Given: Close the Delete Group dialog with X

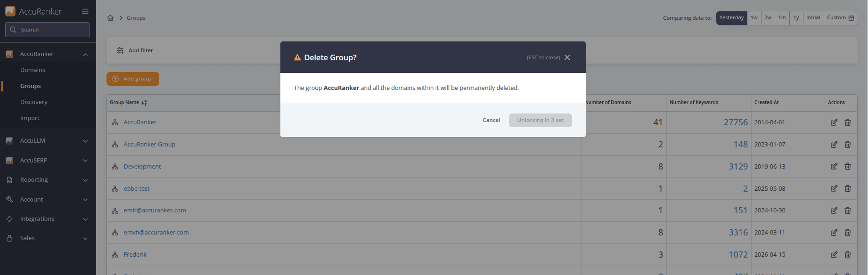Looking at the screenshot, I should (567, 57).
